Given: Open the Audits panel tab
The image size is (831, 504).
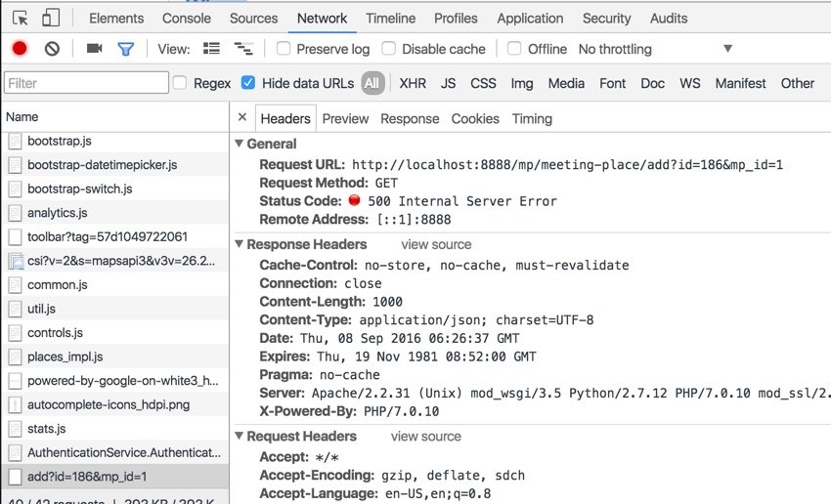Looking at the screenshot, I should click(669, 19).
